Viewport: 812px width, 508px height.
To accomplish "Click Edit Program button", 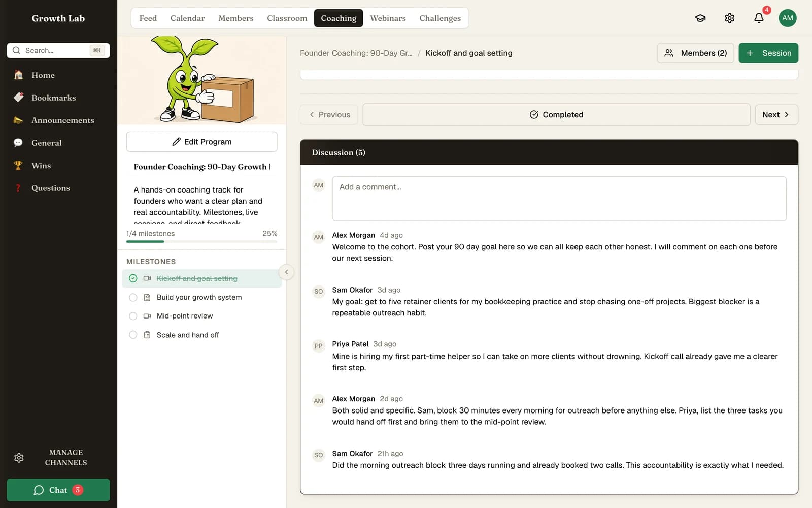I will (202, 142).
